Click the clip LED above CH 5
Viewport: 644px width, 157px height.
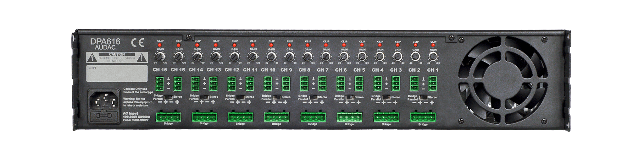coord(362,45)
